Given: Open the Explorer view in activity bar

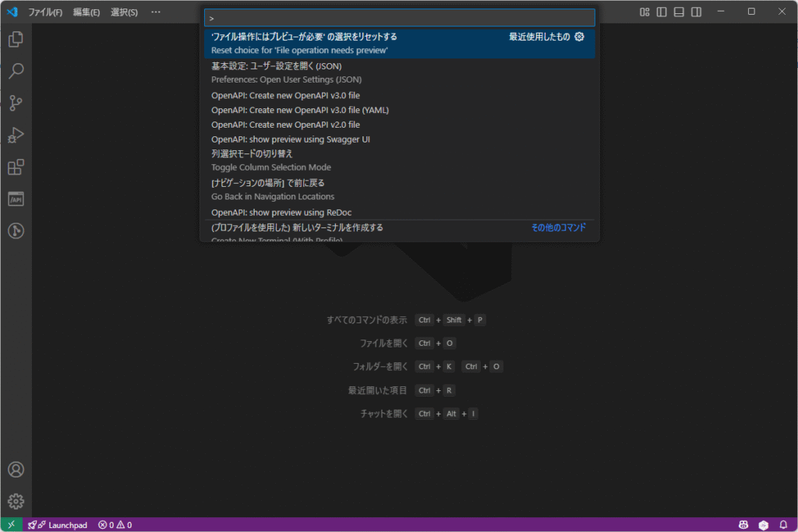Looking at the screenshot, I should (x=16, y=39).
